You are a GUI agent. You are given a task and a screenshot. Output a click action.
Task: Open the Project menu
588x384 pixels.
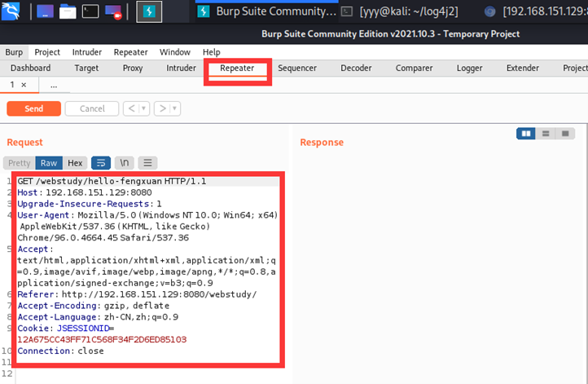pyautogui.click(x=47, y=52)
